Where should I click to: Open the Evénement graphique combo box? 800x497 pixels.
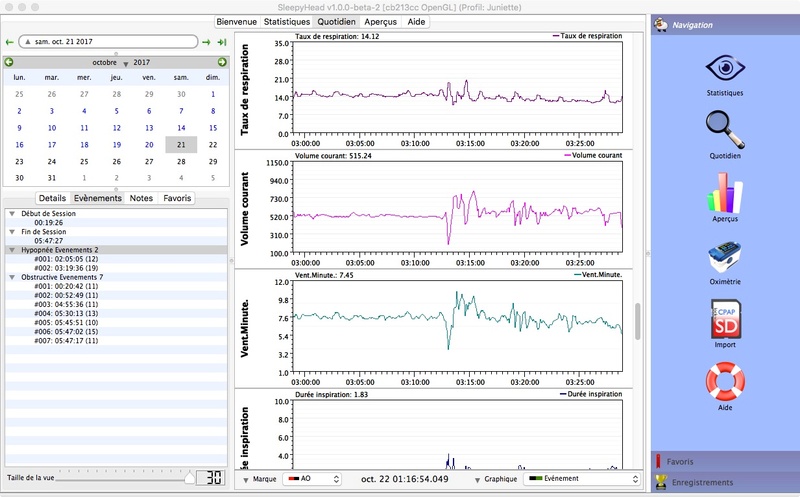[582, 479]
